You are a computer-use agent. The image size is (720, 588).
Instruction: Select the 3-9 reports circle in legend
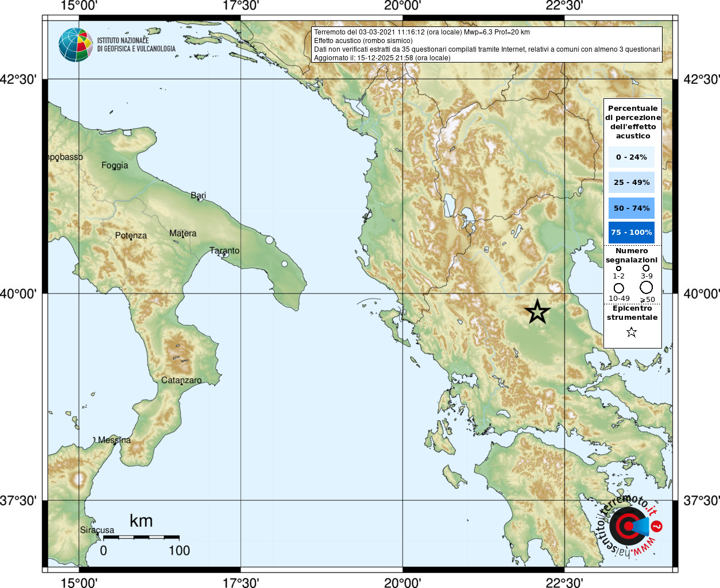pos(646,268)
